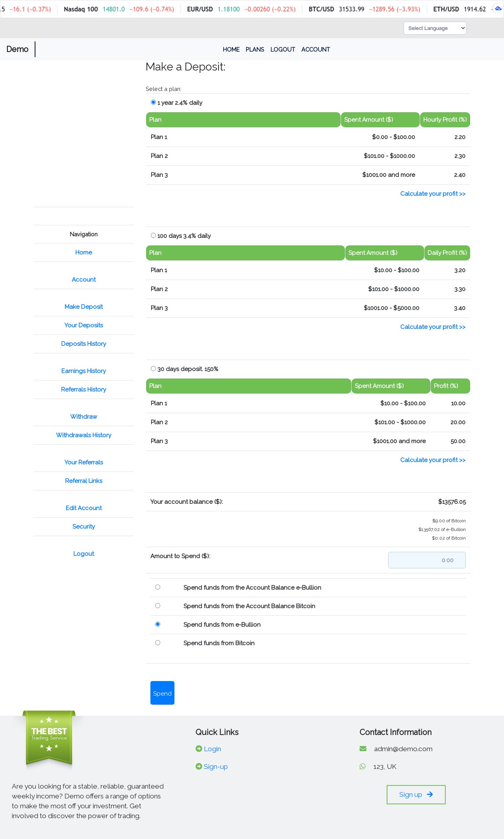Click the green arrow icon beside Login

point(199,749)
